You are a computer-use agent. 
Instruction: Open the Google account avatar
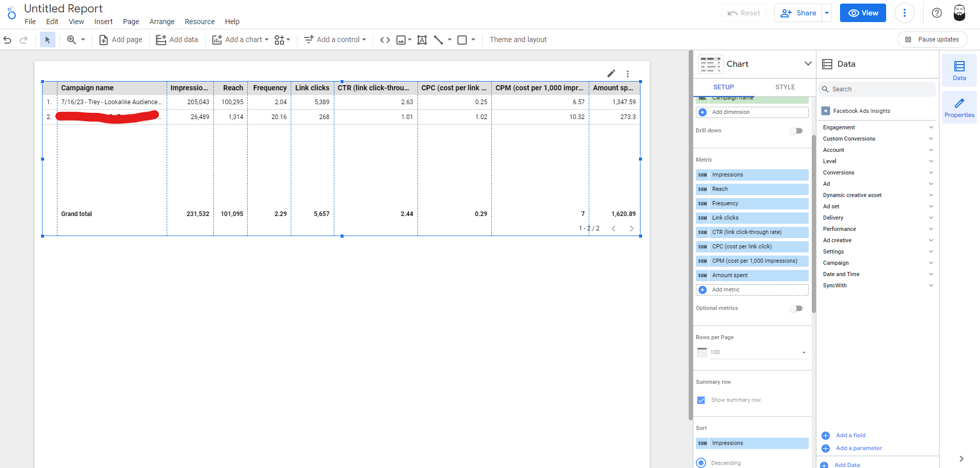[x=959, y=13]
